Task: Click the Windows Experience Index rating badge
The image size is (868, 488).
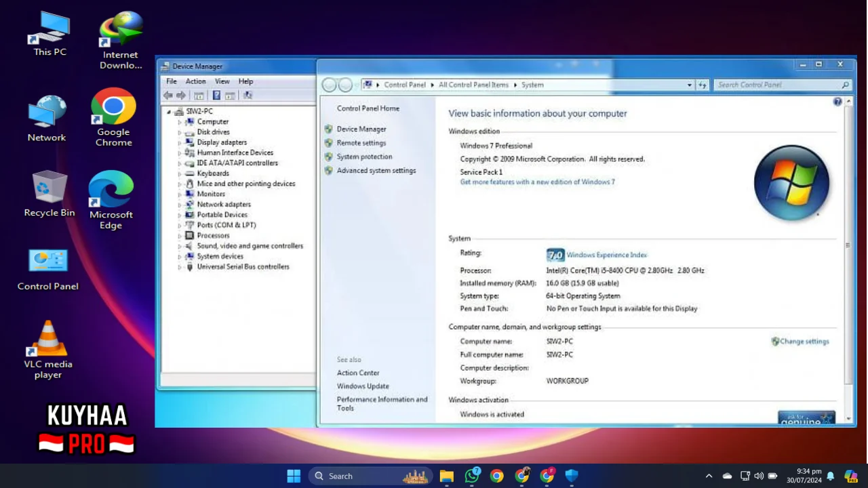Action: (x=555, y=255)
